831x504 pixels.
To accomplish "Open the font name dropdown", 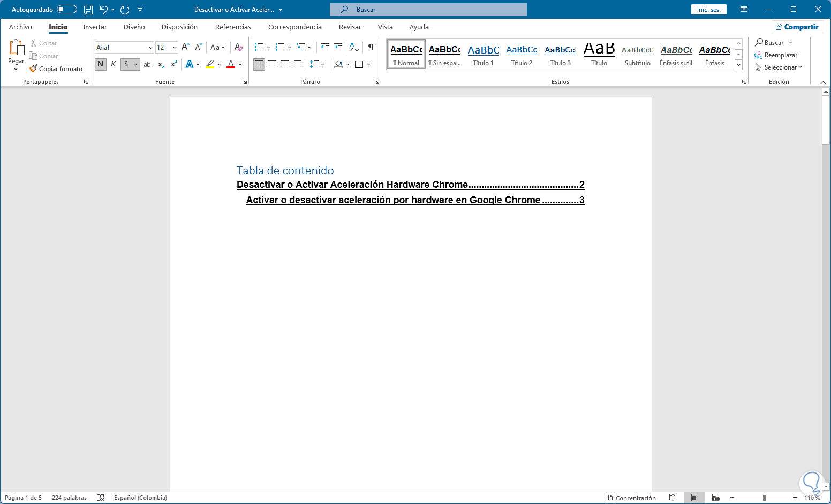I will (x=150, y=48).
